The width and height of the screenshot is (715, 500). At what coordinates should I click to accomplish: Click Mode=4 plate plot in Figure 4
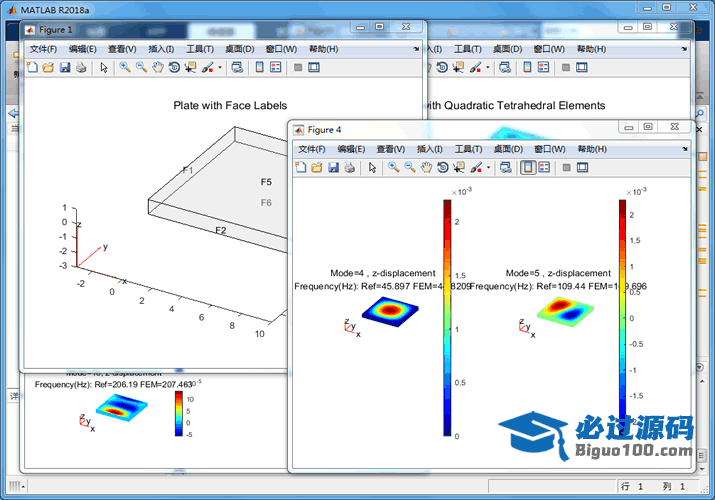click(390, 311)
